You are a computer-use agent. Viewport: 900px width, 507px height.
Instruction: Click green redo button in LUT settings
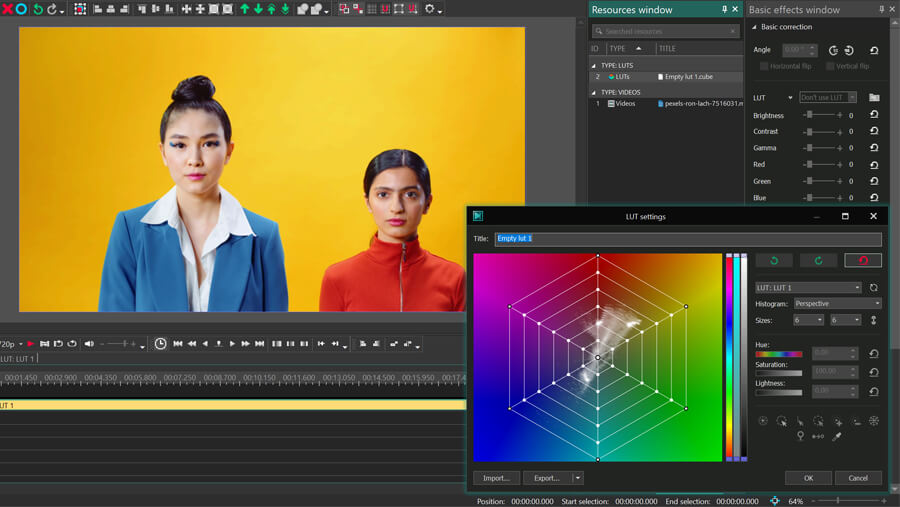(818, 261)
